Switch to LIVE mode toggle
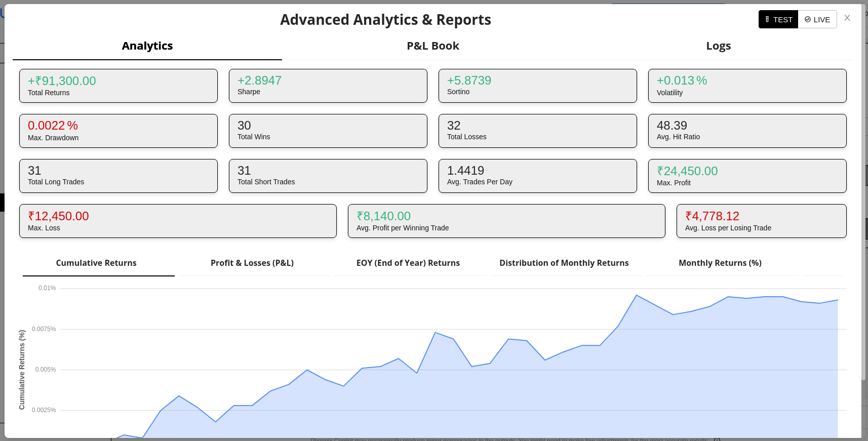The height and width of the screenshot is (441, 868). click(817, 20)
